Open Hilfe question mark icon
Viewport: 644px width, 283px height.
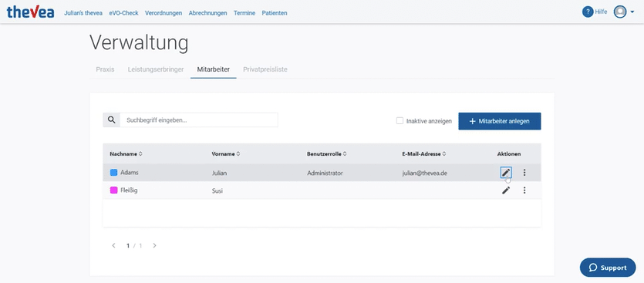point(588,12)
